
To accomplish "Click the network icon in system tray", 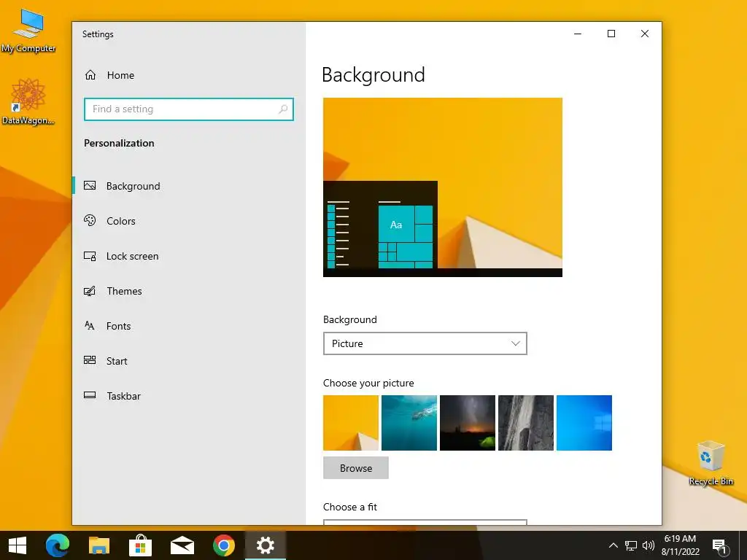I will pyautogui.click(x=631, y=545).
